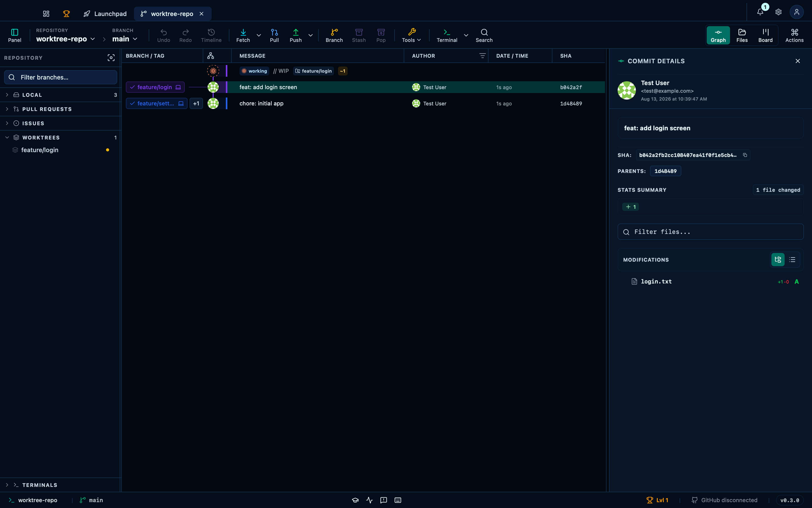Open the Fetch options dropdown arrow
812x508 pixels.
point(259,35)
